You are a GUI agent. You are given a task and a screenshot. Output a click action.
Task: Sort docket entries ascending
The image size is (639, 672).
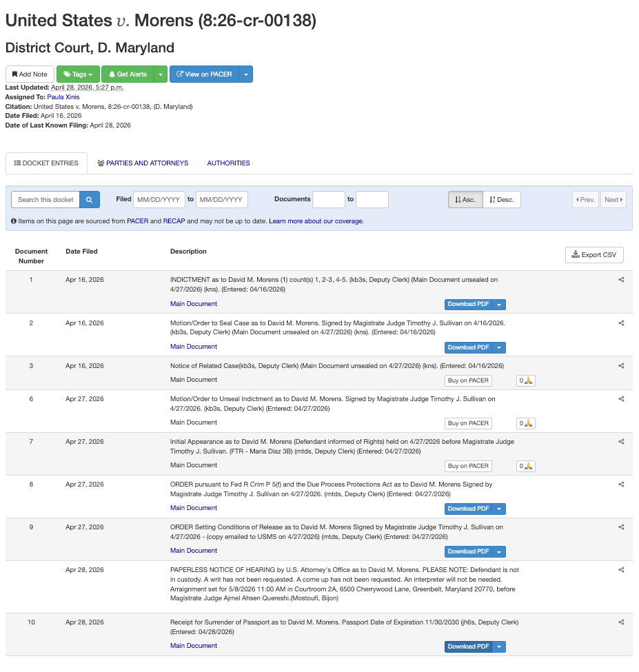click(x=465, y=200)
